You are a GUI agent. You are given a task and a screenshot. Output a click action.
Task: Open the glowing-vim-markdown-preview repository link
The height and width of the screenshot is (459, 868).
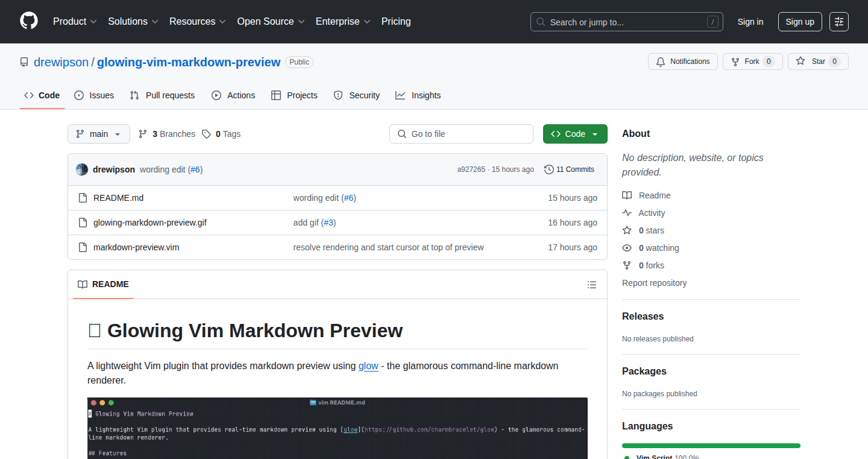tap(189, 62)
